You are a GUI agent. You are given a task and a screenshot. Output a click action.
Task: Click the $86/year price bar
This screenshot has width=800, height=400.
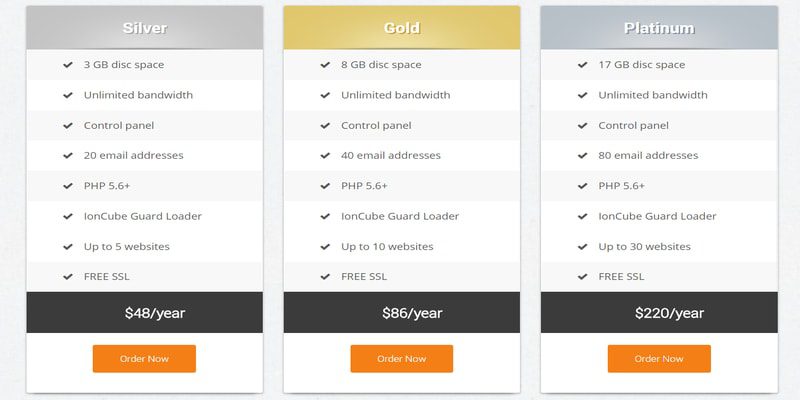coord(402,312)
